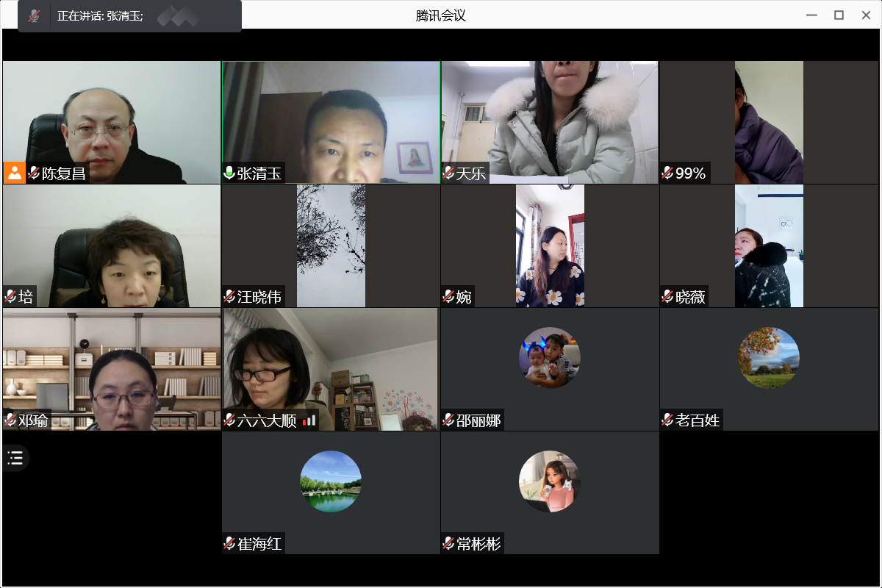Maximize the 腾讯会议 window
882x588 pixels.
click(839, 15)
